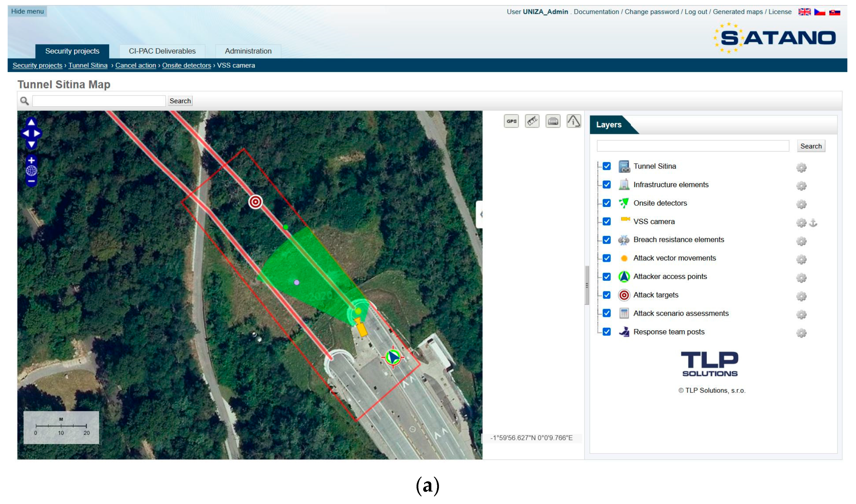
Task: Zoom out with the minus button
Action: click(x=31, y=181)
